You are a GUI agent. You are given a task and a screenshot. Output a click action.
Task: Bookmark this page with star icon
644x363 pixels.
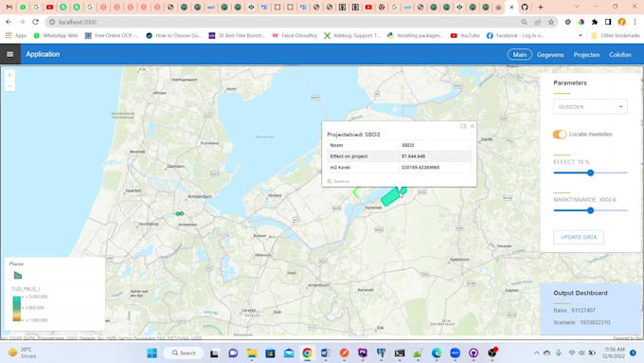click(551, 22)
